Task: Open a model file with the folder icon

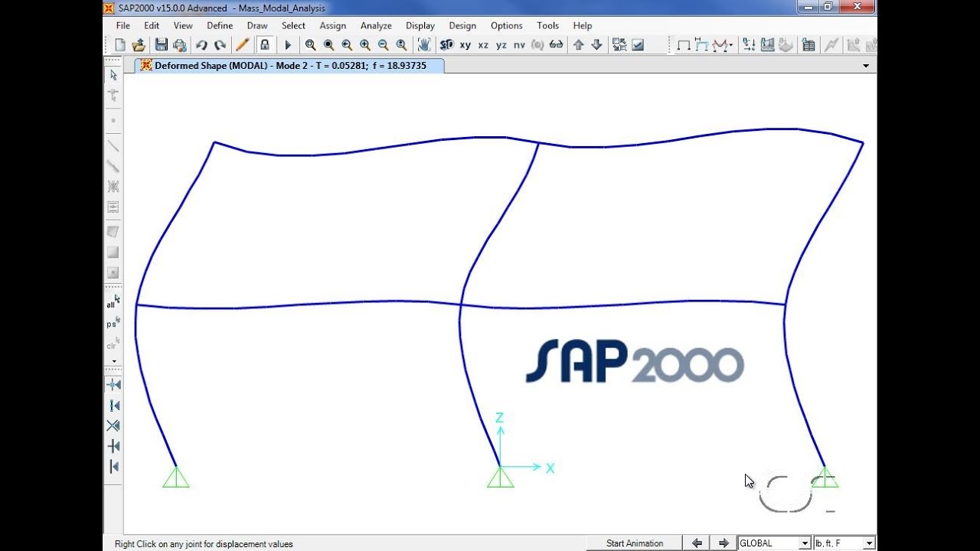Action: [139, 45]
